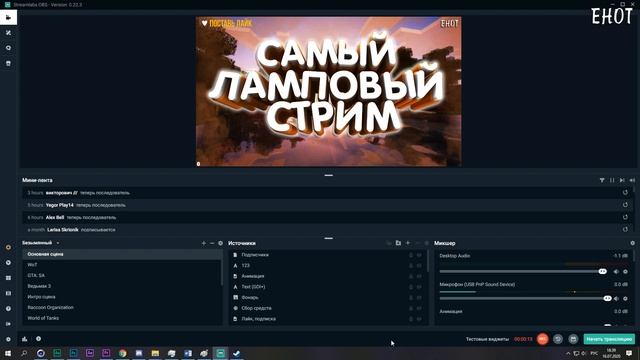The height and width of the screenshot is (360, 640).
Task: Switch to the World of Tanks scene
Action: pyautogui.click(x=122, y=318)
